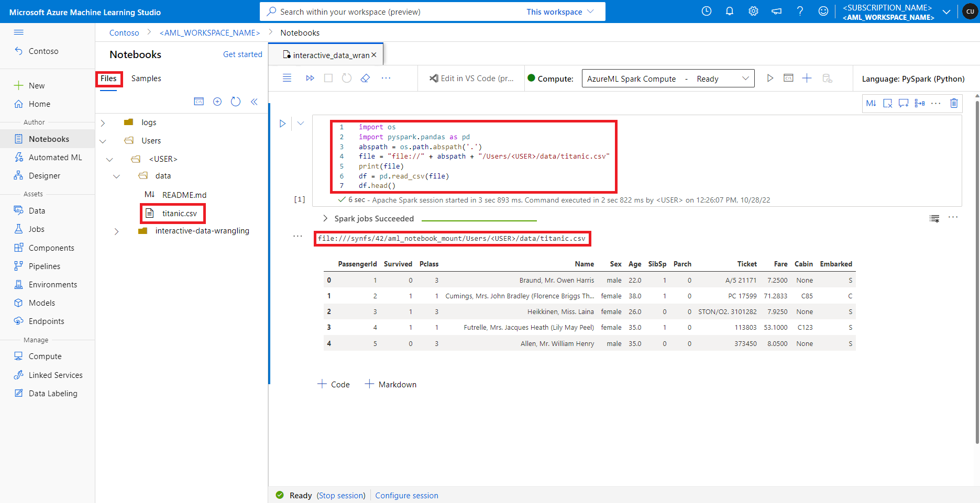Click the Stop session link
This screenshot has width=980, height=503.
(341, 495)
